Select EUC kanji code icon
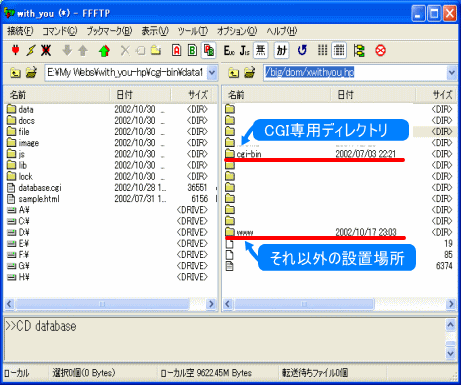 coord(229,51)
